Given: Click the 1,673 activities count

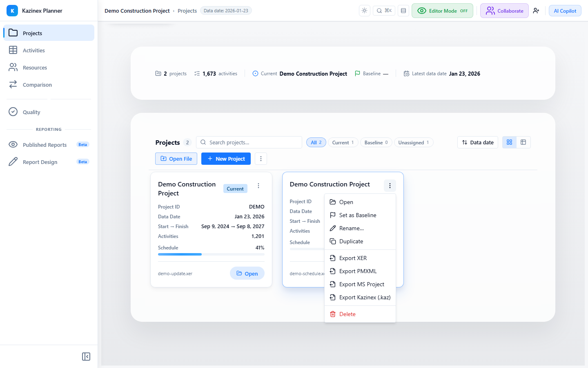Looking at the screenshot, I should (x=216, y=74).
